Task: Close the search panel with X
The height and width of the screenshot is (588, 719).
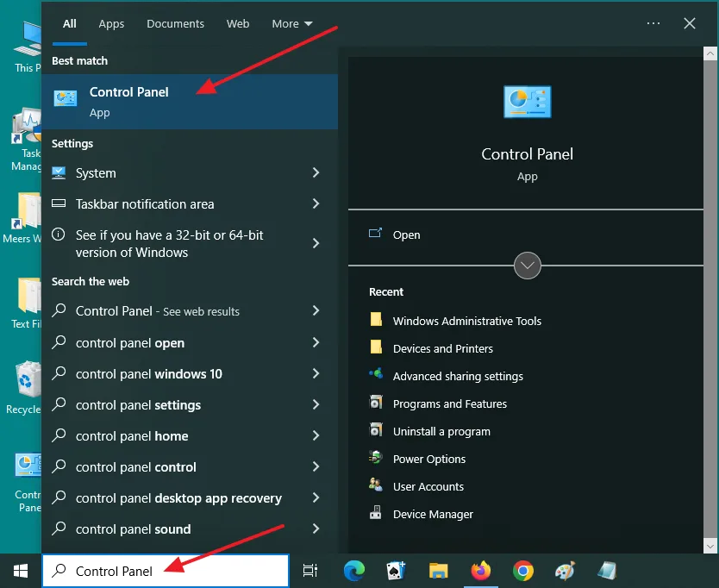Action: [690, 23]
